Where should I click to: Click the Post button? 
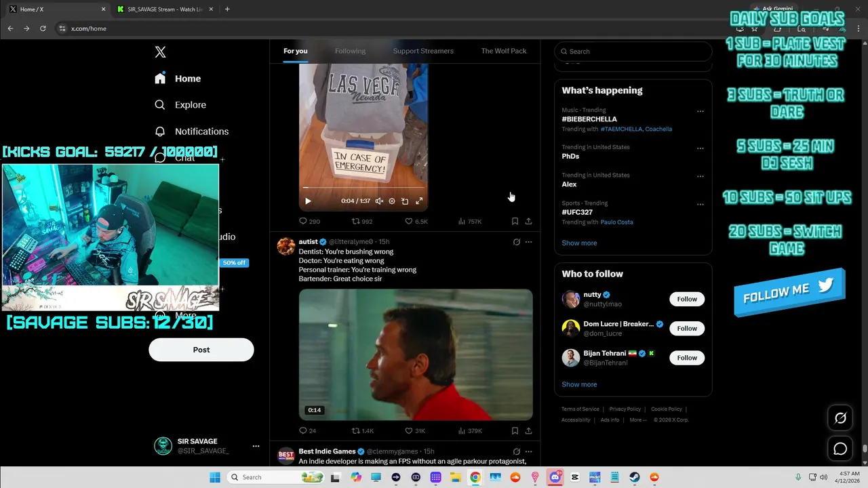click(x=201, y=350)
